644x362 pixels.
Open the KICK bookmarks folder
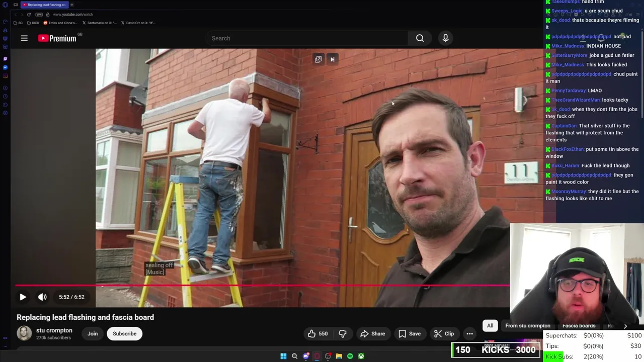coord(33,23)
